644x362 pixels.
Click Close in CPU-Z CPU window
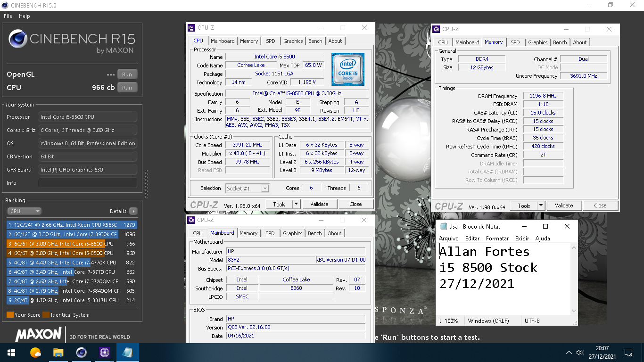356,204
